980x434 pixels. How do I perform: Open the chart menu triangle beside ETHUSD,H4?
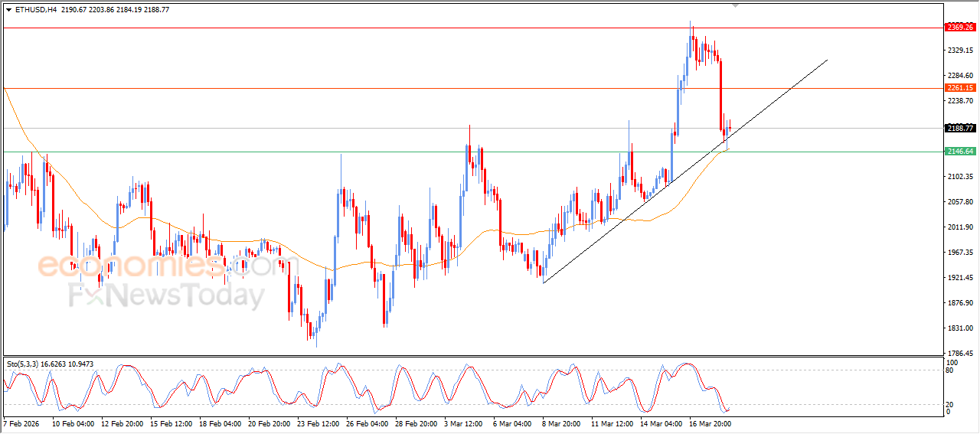(8, 10)
